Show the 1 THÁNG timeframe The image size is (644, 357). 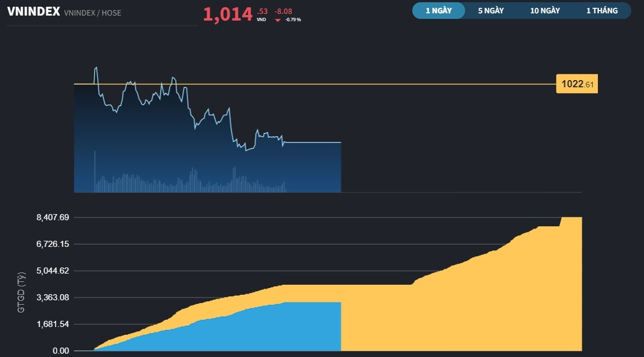click(x=602, y=11)
